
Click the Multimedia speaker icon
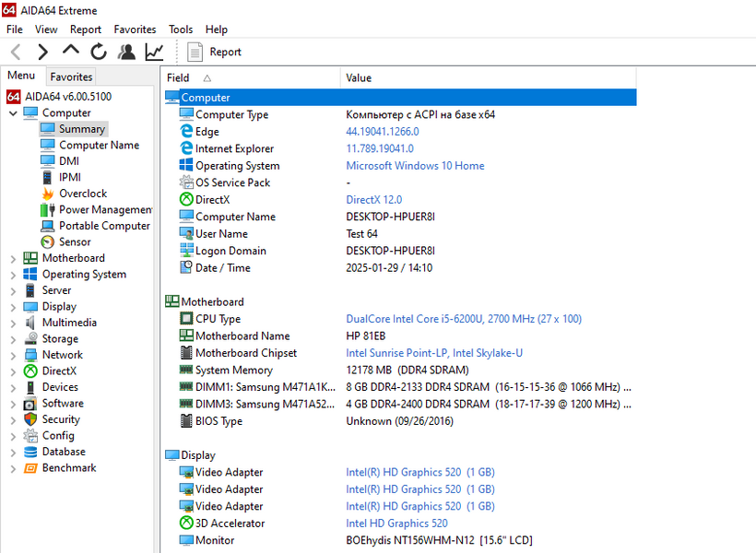coord(30,323)
